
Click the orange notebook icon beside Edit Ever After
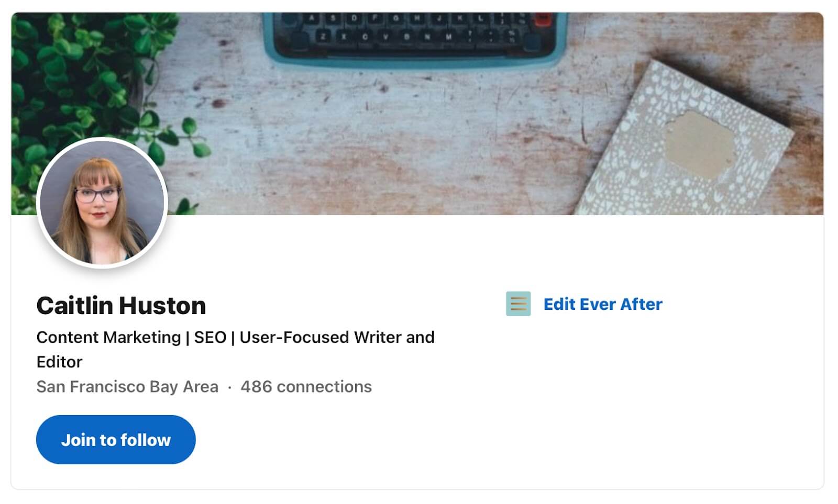click(517, 304)
